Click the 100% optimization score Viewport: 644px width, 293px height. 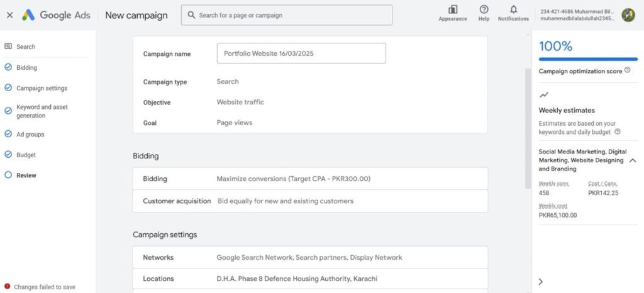(x=555, y=47)
